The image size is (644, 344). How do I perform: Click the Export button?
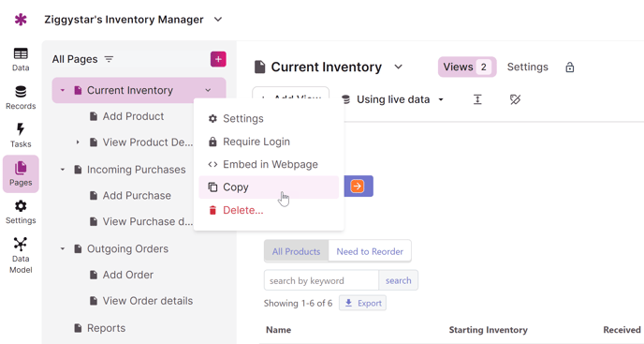(362, 303)
